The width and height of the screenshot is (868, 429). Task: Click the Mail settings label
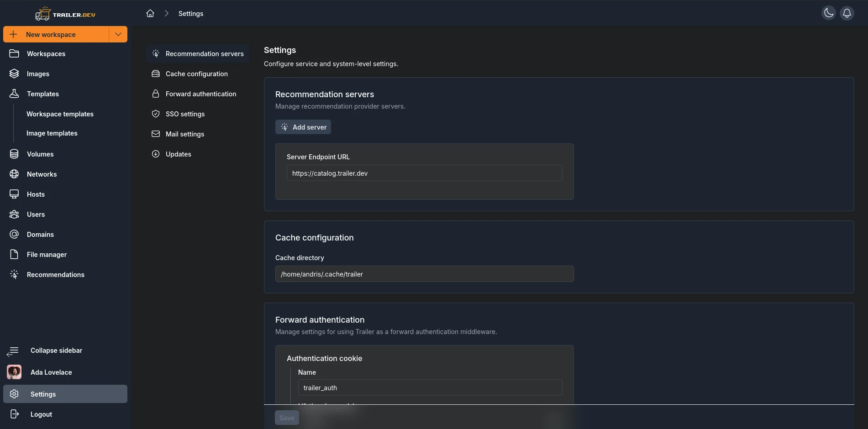[x=185, y=134]
